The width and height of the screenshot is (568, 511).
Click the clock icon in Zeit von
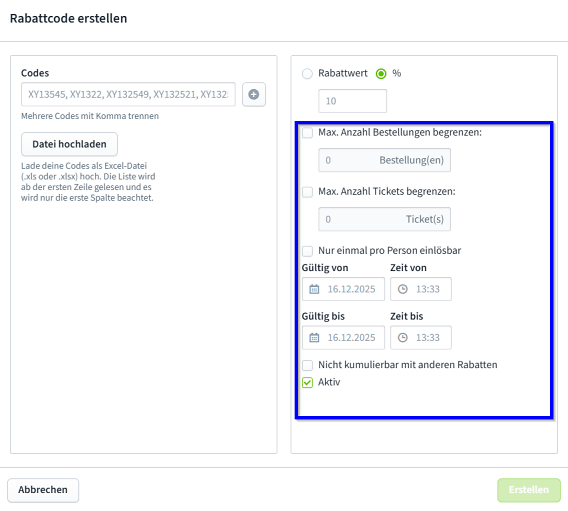(x=402, y=289)
